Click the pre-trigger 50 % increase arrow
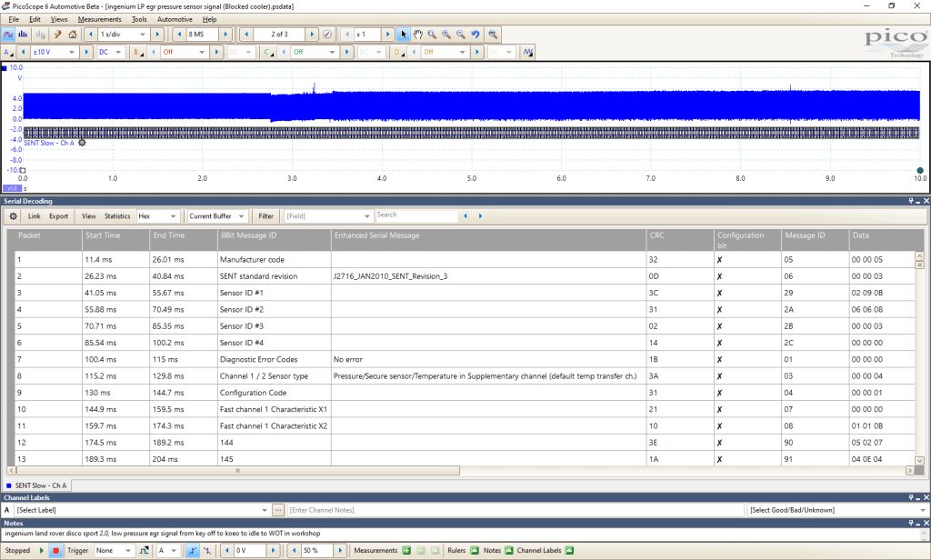The width and height of the screenshot is (931, 560). point(340,551)
